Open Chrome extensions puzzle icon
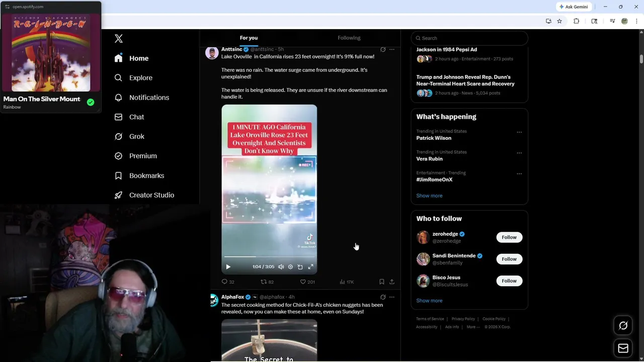The image size is (644, 362). (x=577, y=21)
